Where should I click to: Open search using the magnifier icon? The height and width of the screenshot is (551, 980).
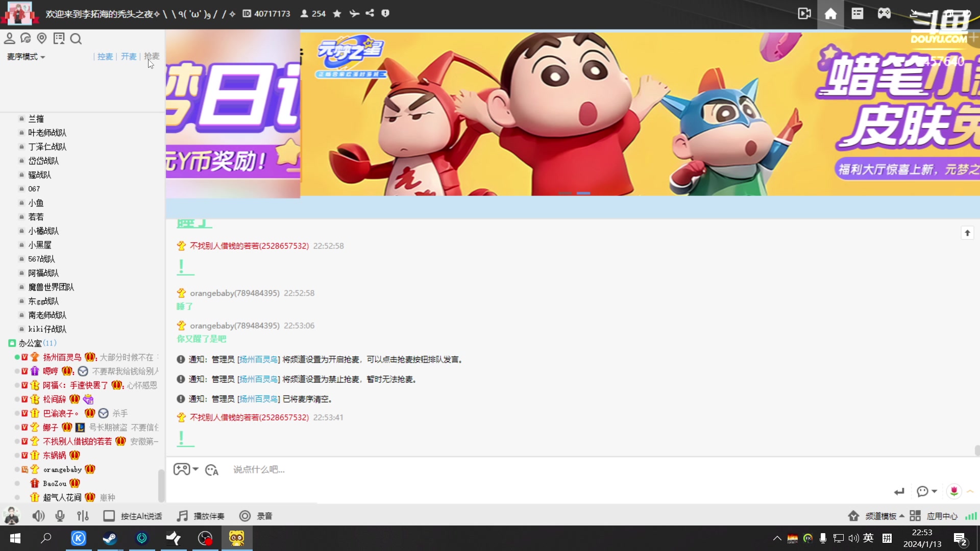tap(76, 39)
